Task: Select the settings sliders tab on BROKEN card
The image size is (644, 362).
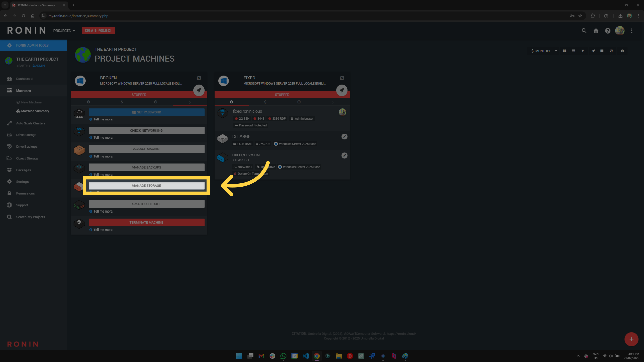Action: [190, 102]
